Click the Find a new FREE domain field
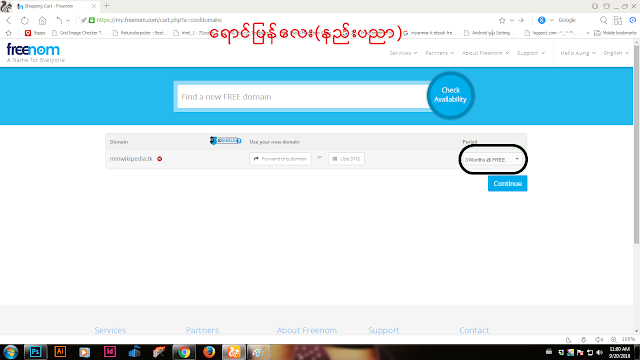Screen dimensions: 640x360 [303, 97]
